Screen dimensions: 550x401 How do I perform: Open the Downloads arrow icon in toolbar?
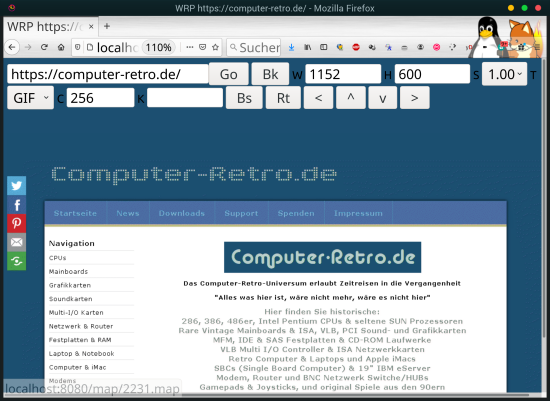[291, 47]
